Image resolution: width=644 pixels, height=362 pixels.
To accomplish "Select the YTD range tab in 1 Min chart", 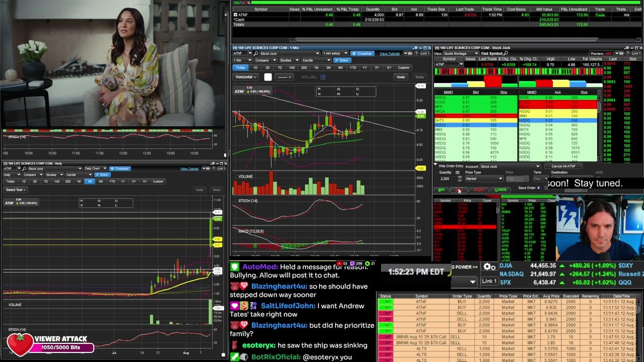I will pos(353,67).
